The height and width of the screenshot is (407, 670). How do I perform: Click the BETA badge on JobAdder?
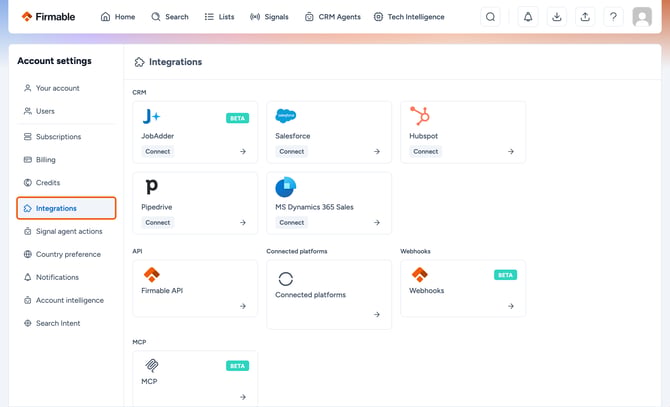click(x=238, y=118)
